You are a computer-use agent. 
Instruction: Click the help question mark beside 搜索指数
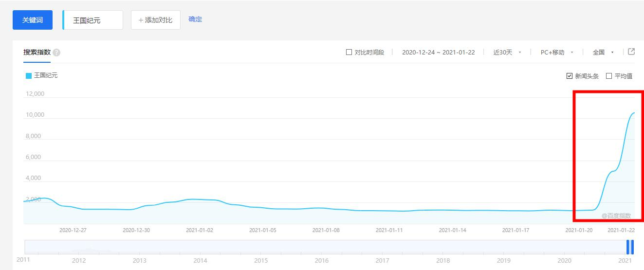56,53
